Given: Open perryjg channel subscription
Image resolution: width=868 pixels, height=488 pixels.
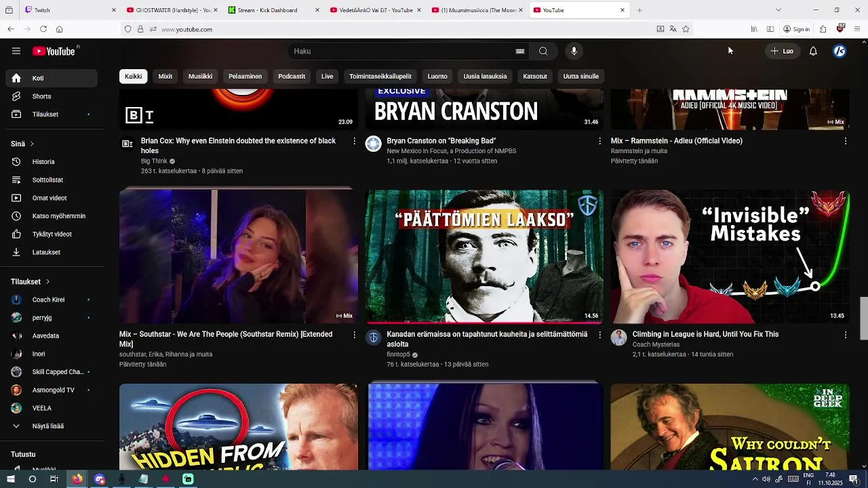Looking at the screenshot, I should pyautogui.click(x=52, y=317).
